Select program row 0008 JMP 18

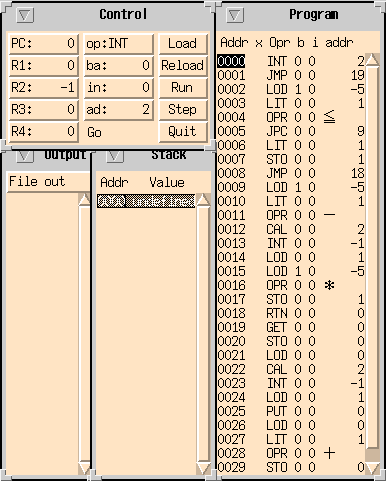pos(291,173)
